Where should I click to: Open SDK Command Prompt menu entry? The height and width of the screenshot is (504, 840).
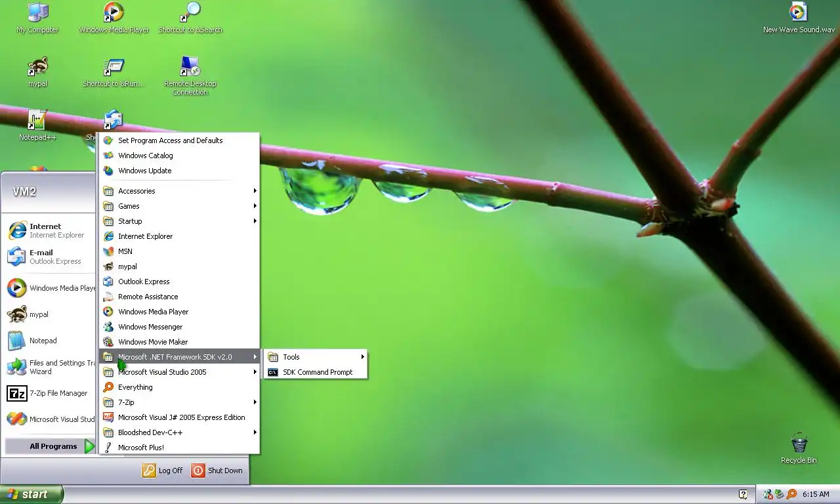[x=315, y=372]
